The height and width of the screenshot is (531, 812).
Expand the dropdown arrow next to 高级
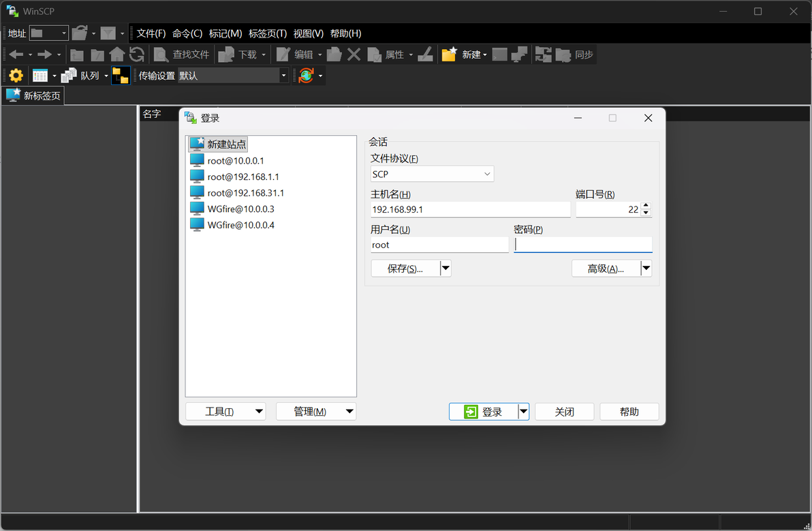(646, 269)
